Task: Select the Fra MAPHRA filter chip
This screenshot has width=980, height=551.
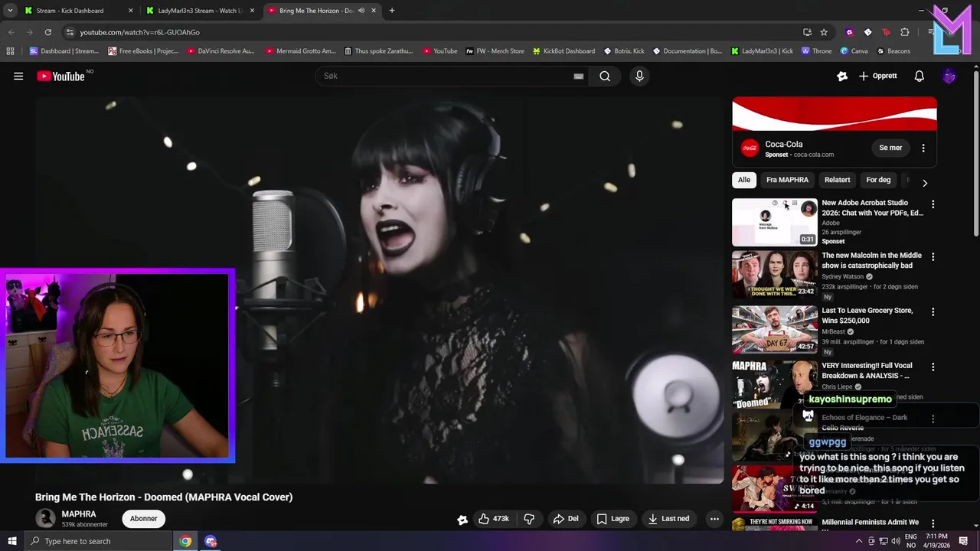Action: pos(787,180)
